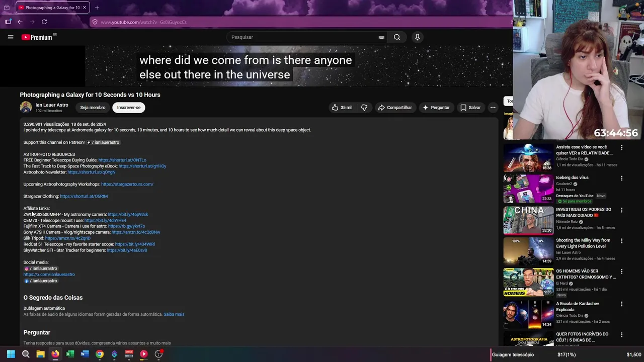This screenshot has height=362, width=644.
Task: Open stargazertours.com workshops link
Action: point(127,185)
